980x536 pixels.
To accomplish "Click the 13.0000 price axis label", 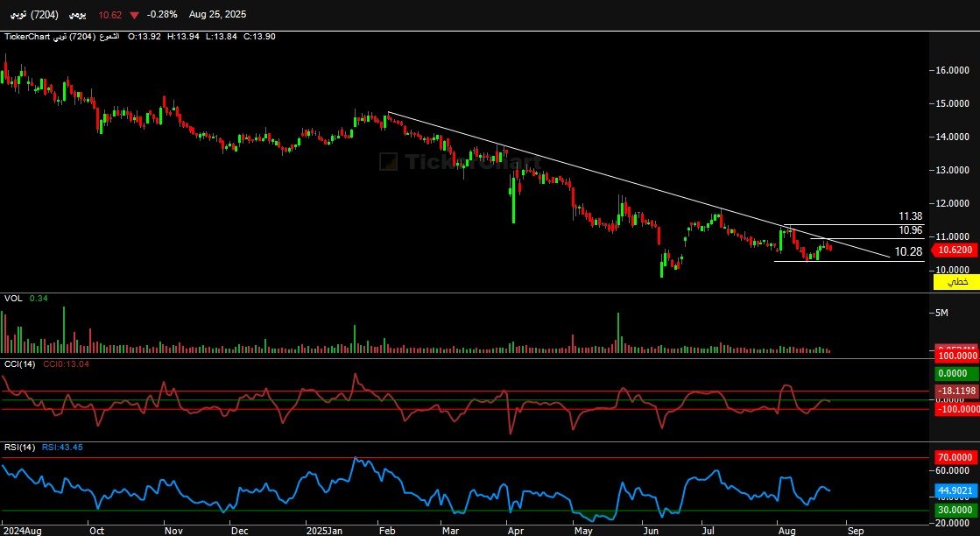I will pyautogui.click(x=953, y=170).
